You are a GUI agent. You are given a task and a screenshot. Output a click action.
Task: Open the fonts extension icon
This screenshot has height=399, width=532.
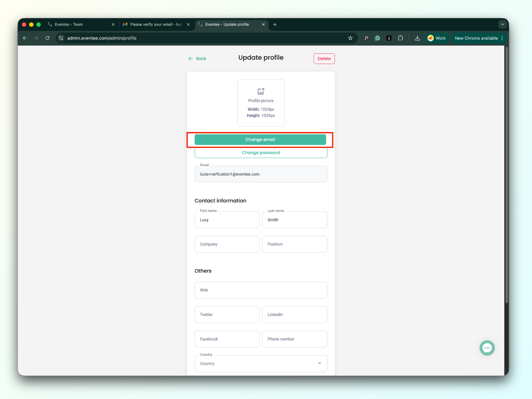366,38
